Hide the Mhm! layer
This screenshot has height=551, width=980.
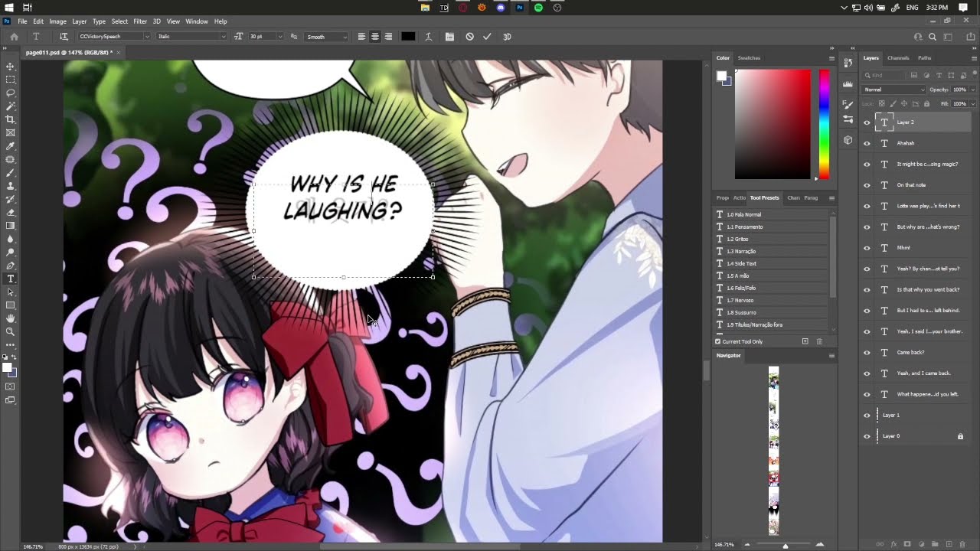click(867, 248)
